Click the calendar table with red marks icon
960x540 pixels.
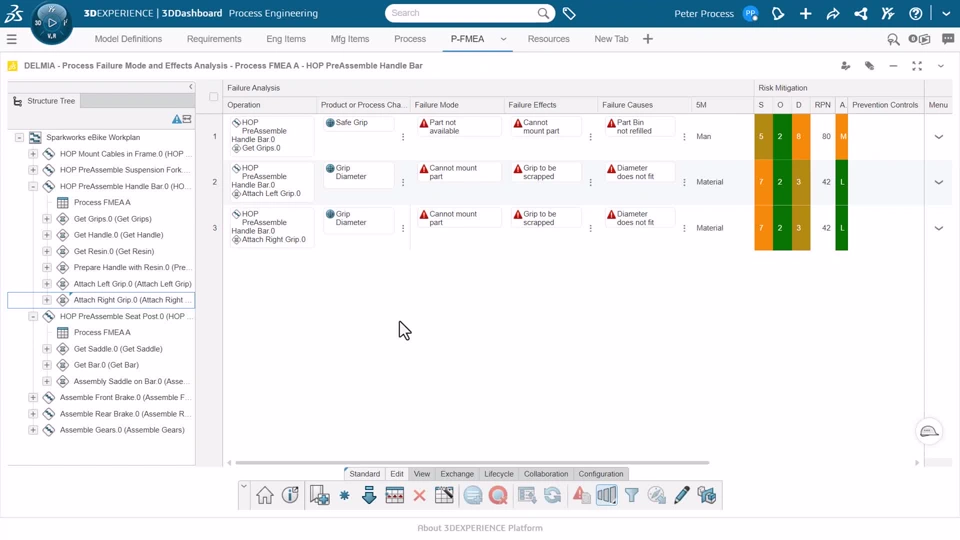(x=394, y=495)
